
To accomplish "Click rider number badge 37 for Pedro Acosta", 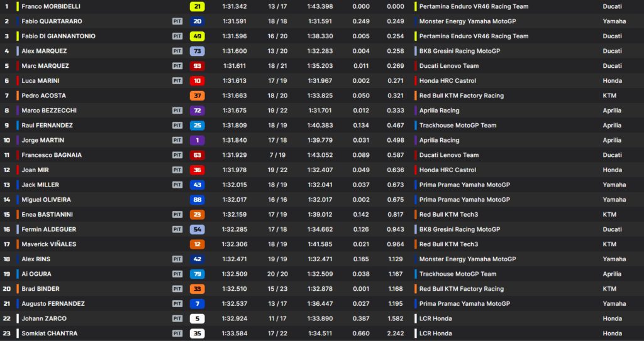I will [197, 95].
